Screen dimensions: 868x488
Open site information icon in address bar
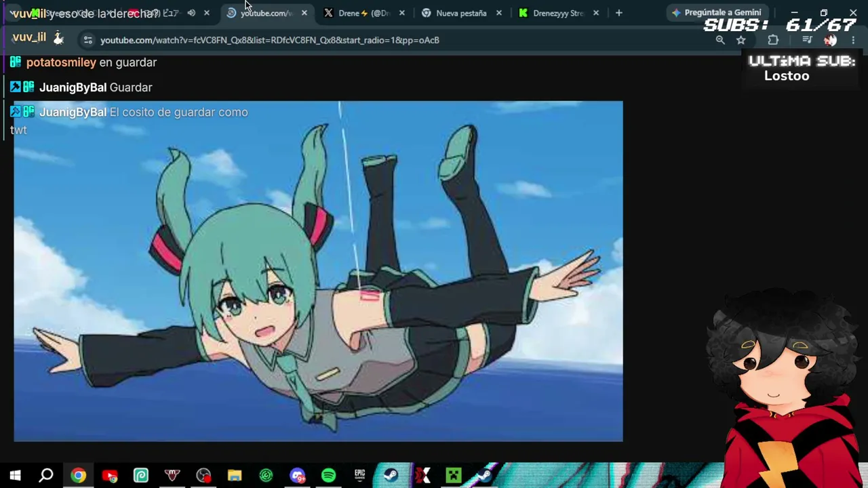(x=87, y=40)
